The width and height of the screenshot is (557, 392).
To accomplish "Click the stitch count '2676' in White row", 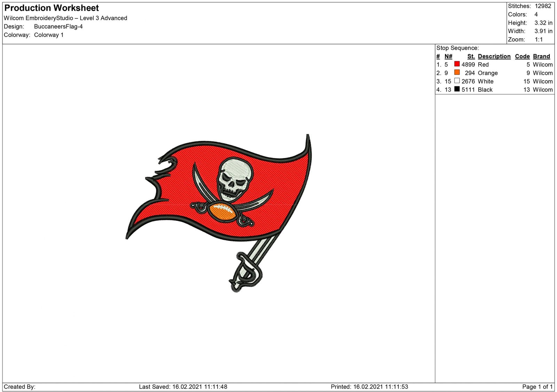I will pos(468,81).
